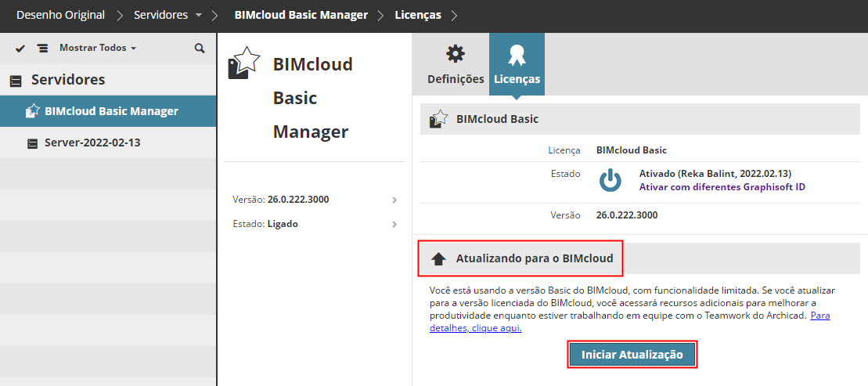The width and height of the screenshot is (868, 386).
Task: Click the BIMcloud Basic section title
Action: (497, 119)
